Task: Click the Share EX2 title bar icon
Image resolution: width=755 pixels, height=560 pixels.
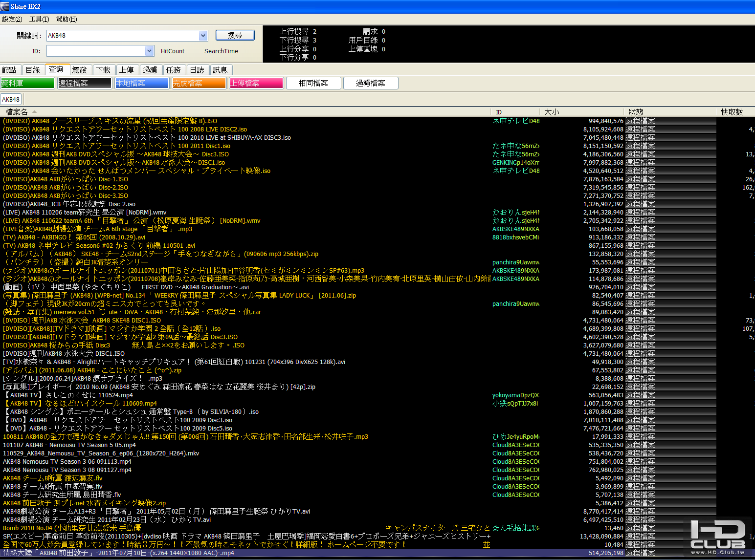Action: [4, 6]
